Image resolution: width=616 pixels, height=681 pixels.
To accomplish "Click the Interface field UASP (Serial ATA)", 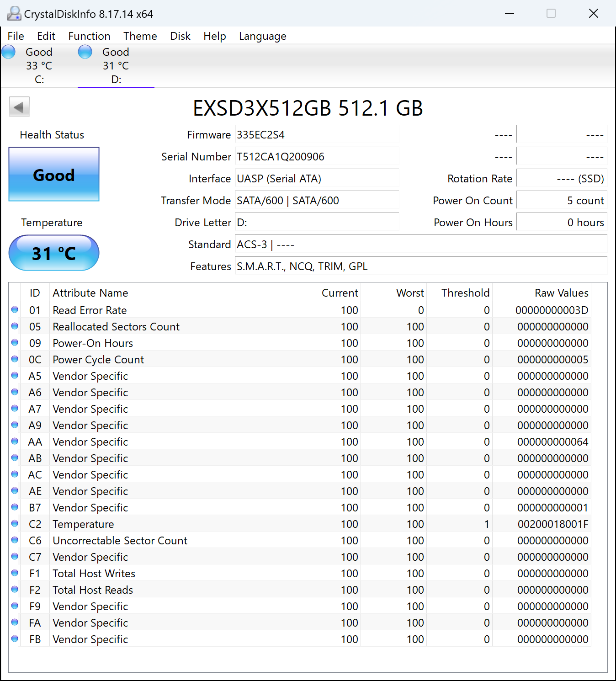I will click(317, 179).
